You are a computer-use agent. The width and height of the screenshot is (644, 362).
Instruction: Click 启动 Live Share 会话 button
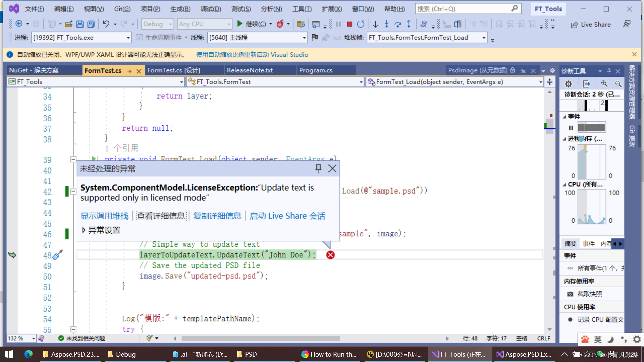click(x=287, y=216)
